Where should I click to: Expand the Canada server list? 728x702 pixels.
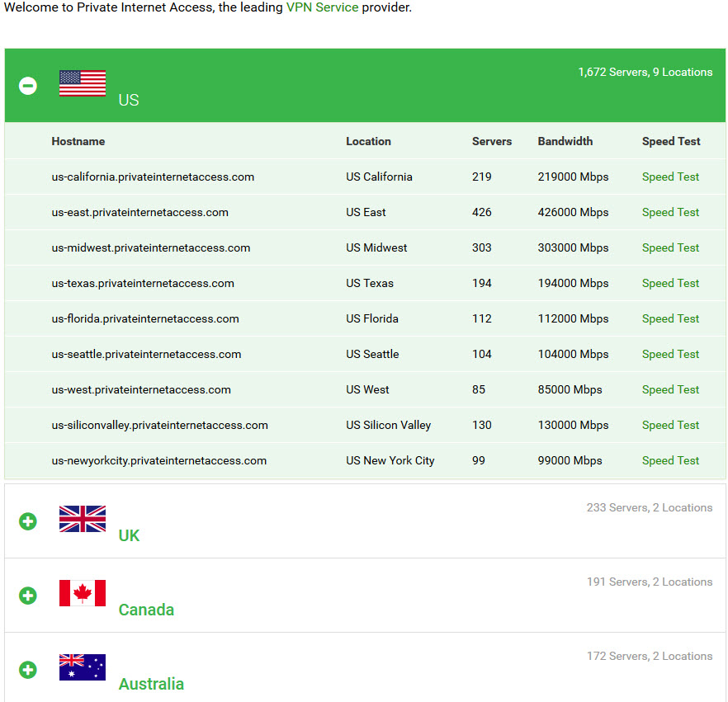pos(28,596)
